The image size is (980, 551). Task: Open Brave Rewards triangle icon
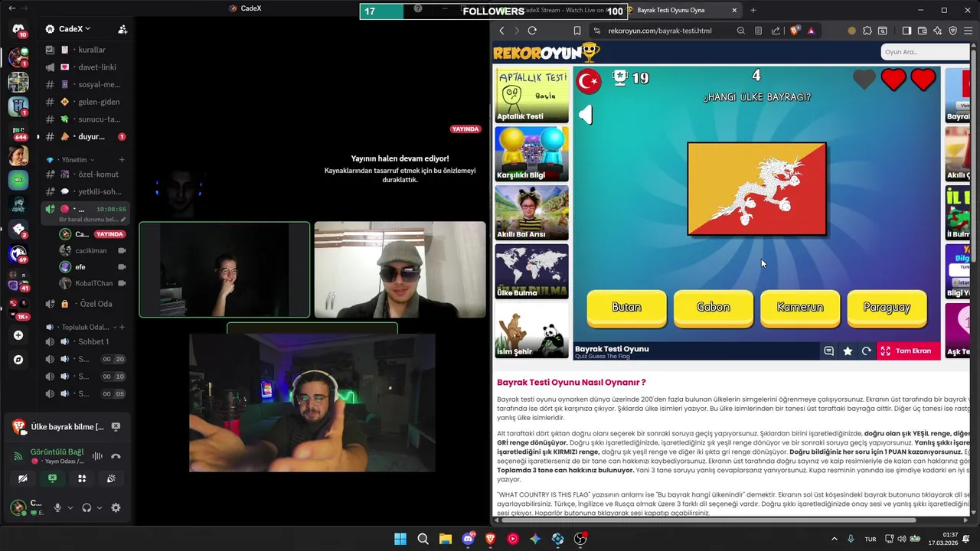[811, 31]
